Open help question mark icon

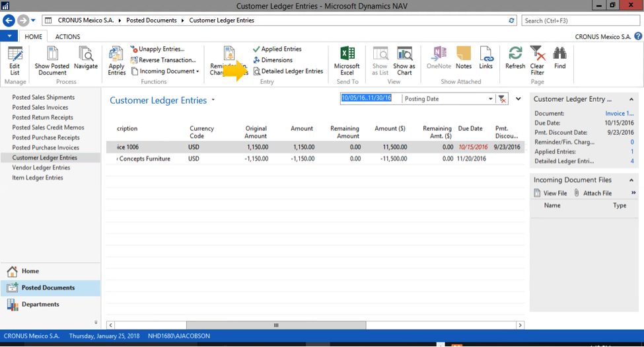[x=638, y=36]
